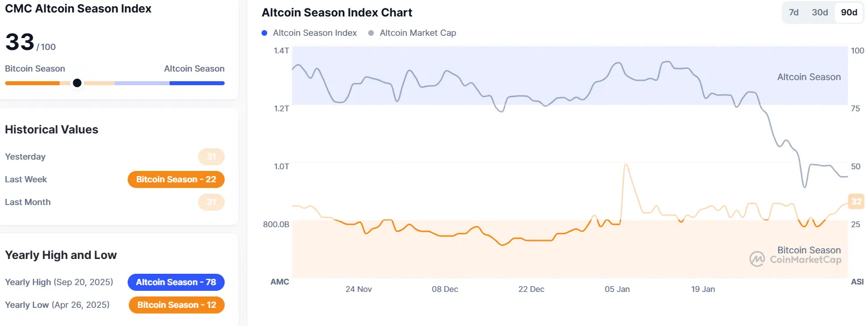Switch chart range to 7d
This screenshot has height=326, width=868.
click(x=794, y=12)
